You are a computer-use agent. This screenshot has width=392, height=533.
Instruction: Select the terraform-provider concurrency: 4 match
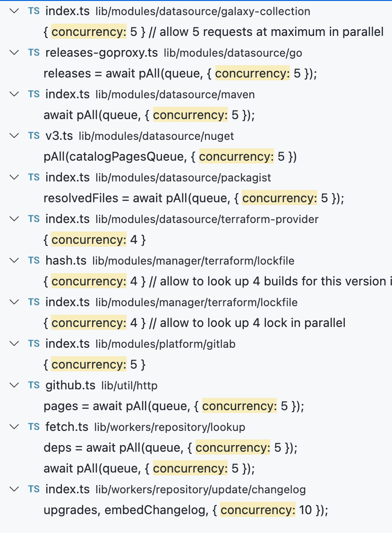click(89, 240)
